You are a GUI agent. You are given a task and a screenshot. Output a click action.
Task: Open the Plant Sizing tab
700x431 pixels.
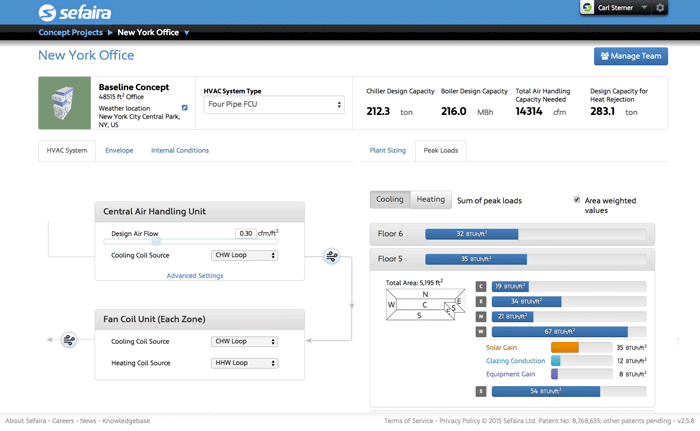pyautogui.click(x=388, y=151)
